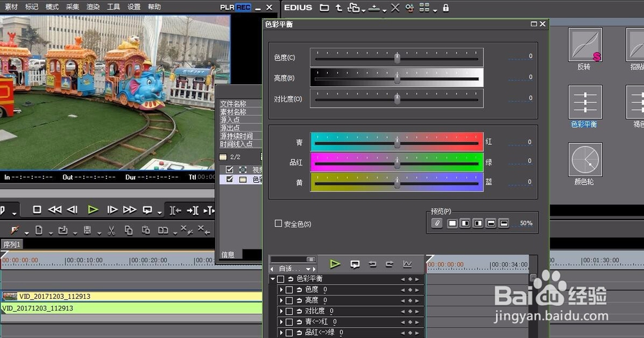
Task: Toggle the 品红<->绿 keyframe checkbox
Action: [x=289, y=332]
